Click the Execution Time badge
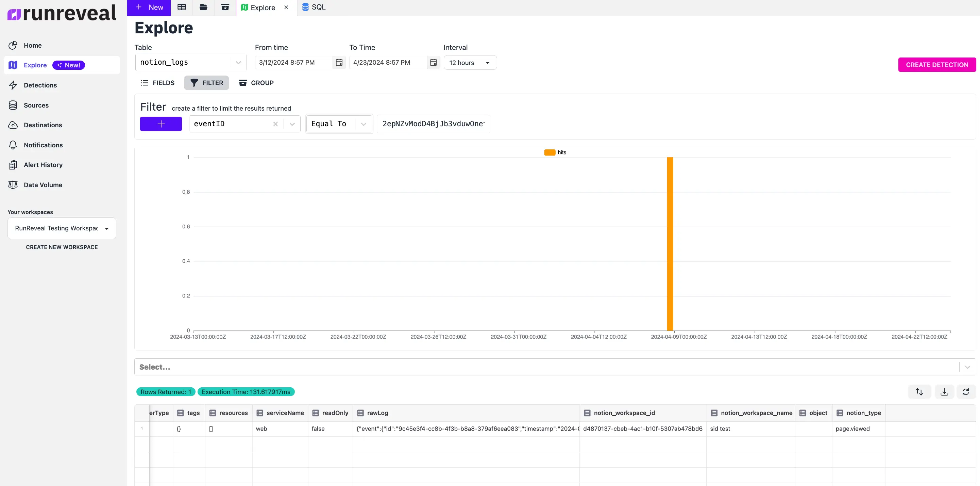Screen dimensions: 980x486 [x=246, y=392]
